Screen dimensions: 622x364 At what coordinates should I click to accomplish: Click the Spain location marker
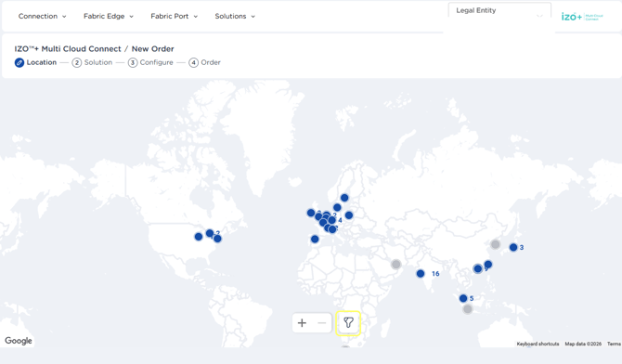click(315, 239)
